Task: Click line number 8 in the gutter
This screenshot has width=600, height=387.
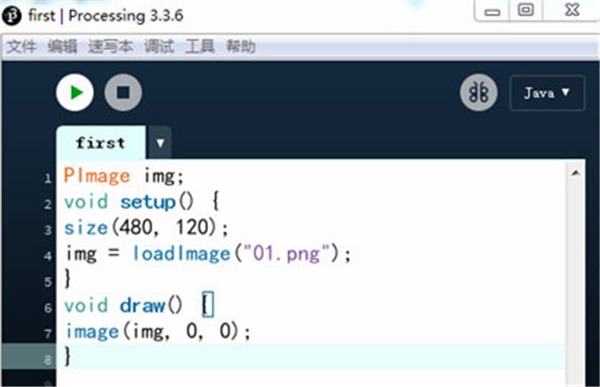Action: click(x=48, y=360)
